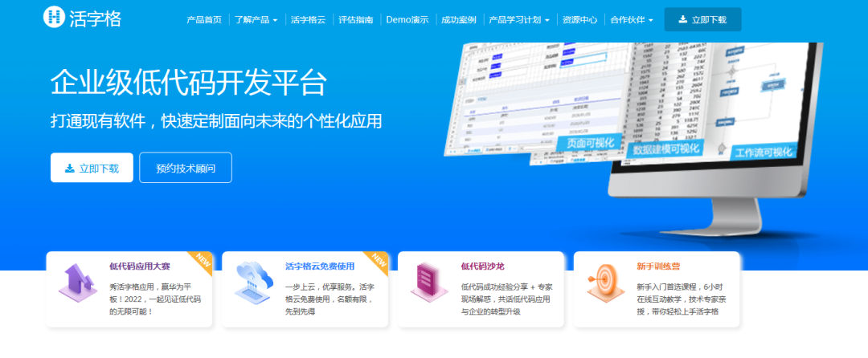The width and height of the screenshot is (868, 358).
Task: Click the 工作流可视化 label on the monitor image
Action: 764,152
